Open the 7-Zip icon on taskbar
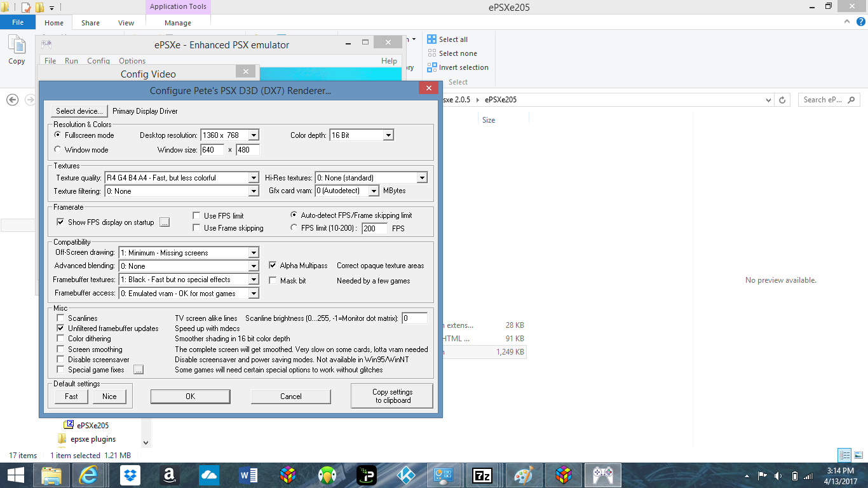 click(484, 475)
